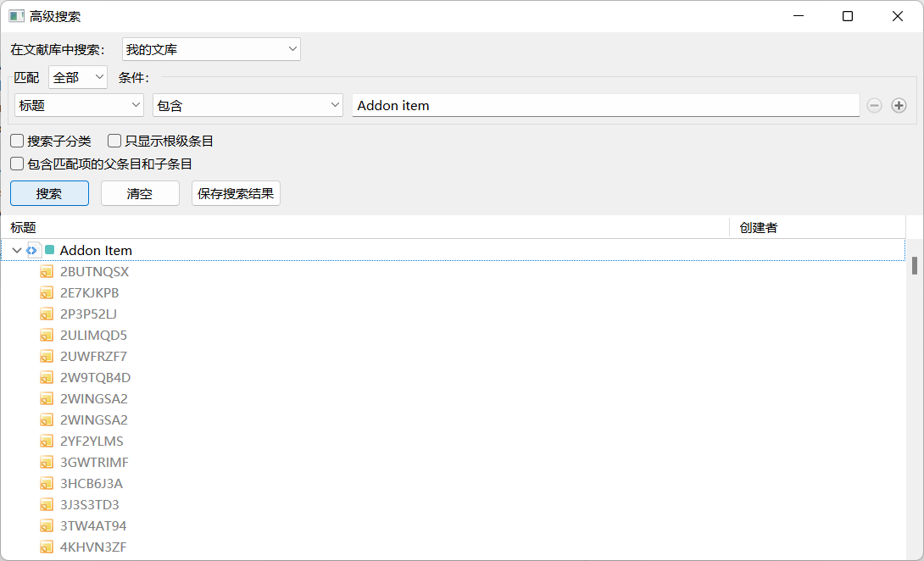The image size is (924, 561).
Task: Select the 2E7KJKPB row
Action: point(453,293)
